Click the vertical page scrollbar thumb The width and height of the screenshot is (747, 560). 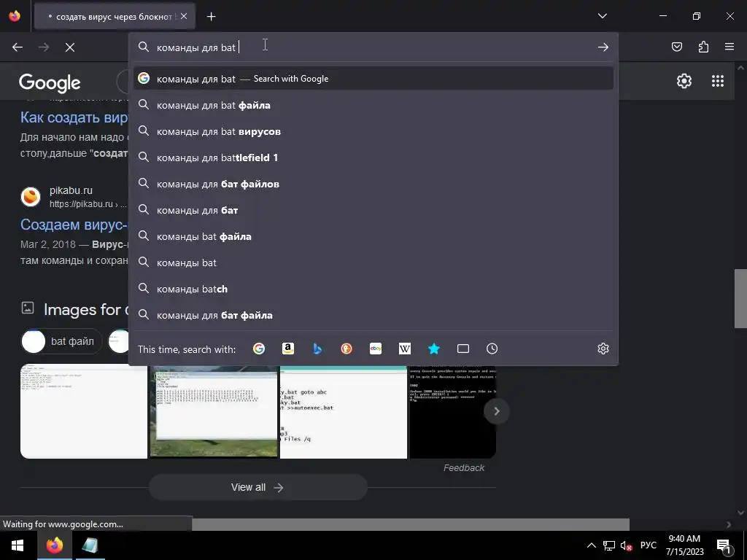tap(740, 298)
